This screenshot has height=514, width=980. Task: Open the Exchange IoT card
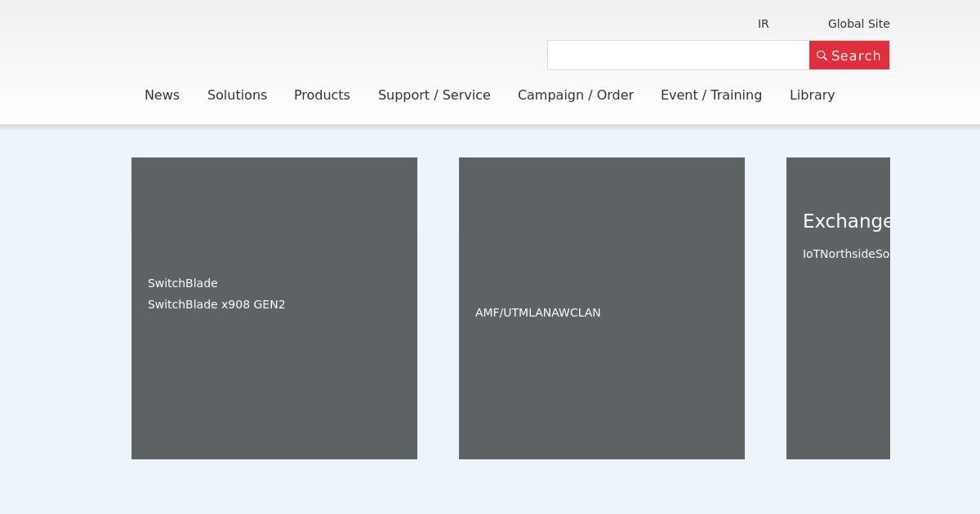(838, 308)
